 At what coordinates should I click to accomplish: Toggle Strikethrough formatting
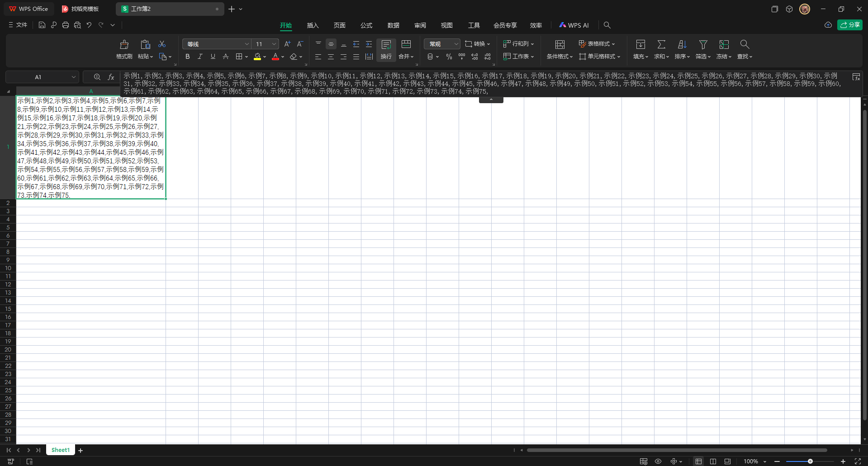pyautogui.click(x=225, y=57)
